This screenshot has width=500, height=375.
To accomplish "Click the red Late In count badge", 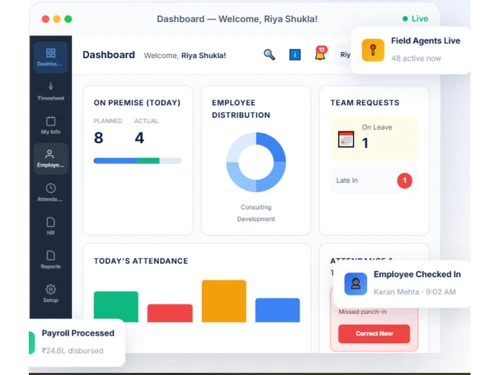I will [405, 181].
